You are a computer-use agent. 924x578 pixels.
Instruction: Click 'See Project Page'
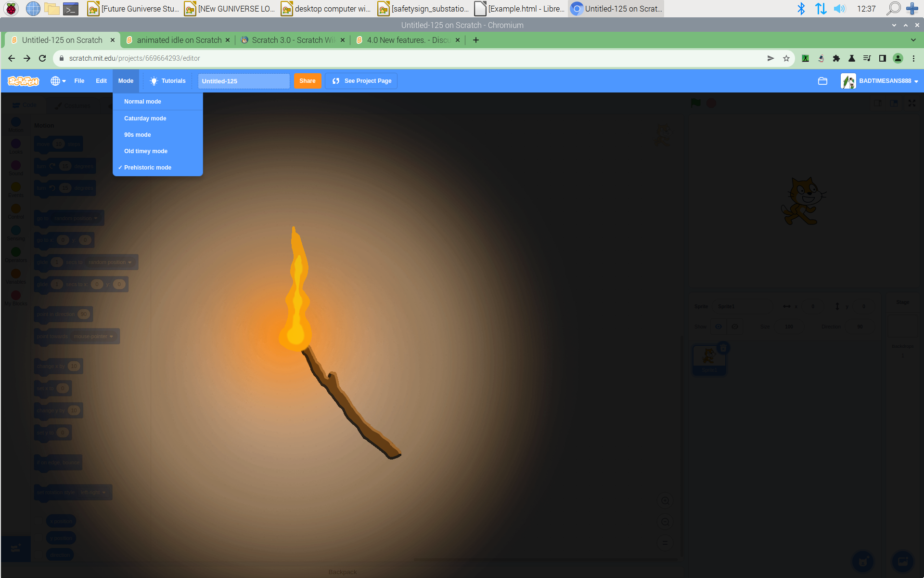361,81
